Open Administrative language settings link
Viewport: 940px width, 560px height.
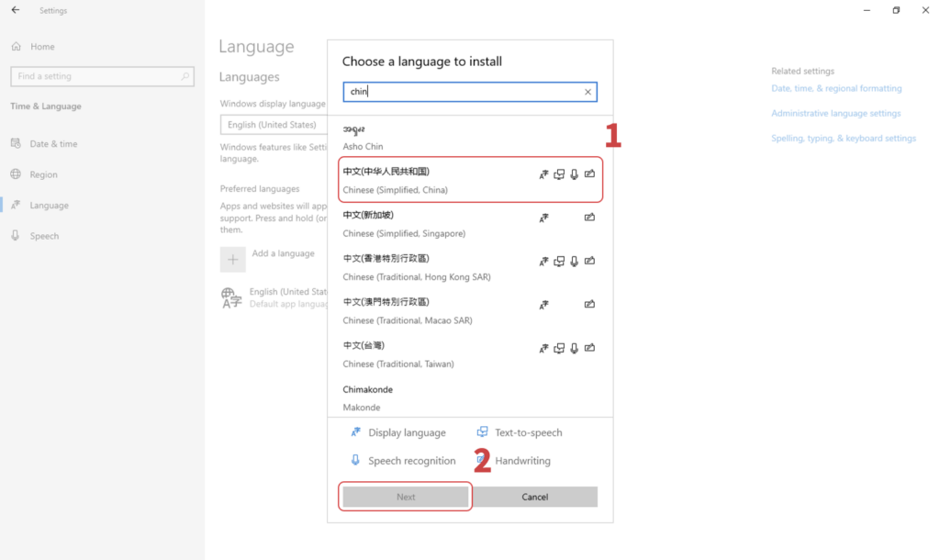[835, 113]
